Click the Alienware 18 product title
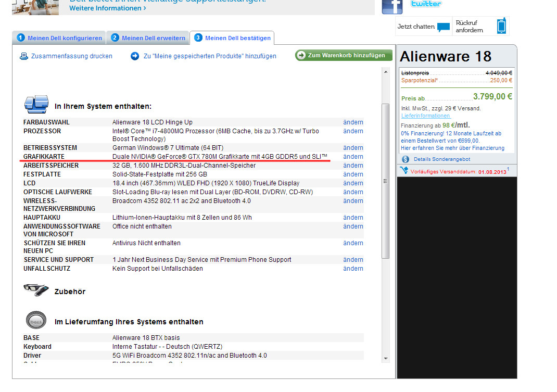Screen dimensions: 557x392 click(446, 57)
